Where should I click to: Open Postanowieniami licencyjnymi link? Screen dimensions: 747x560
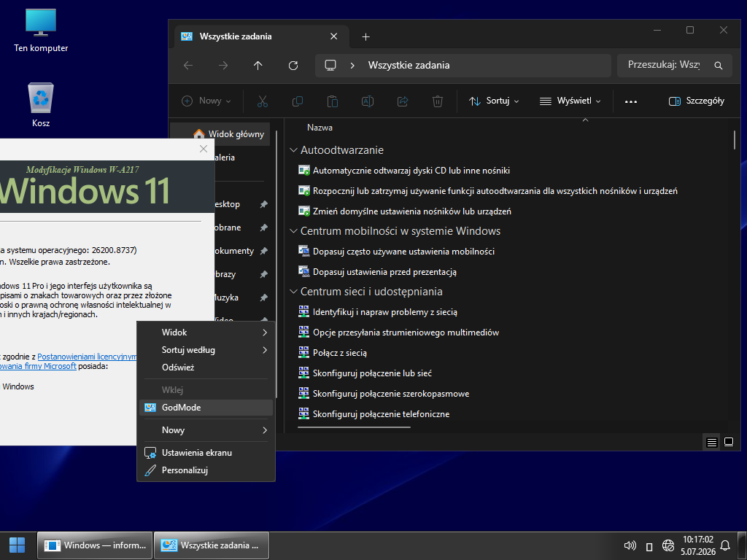pyautogui.click(x=88, y=357)
